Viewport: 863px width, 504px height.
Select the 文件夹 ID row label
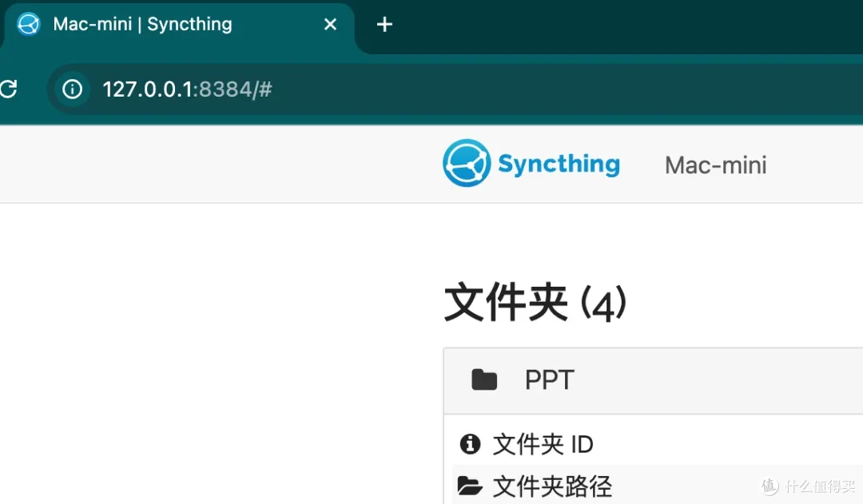coord(543,444)
